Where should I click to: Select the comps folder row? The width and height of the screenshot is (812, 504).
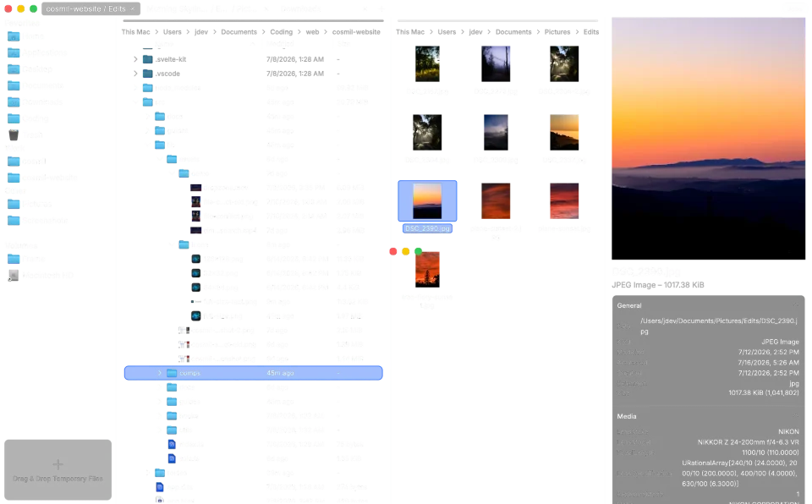253,373
